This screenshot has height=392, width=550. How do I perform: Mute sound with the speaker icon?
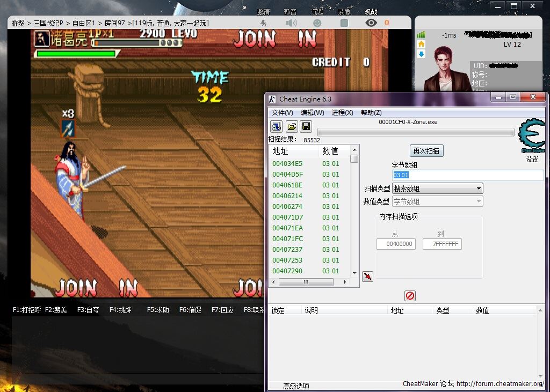291,23
